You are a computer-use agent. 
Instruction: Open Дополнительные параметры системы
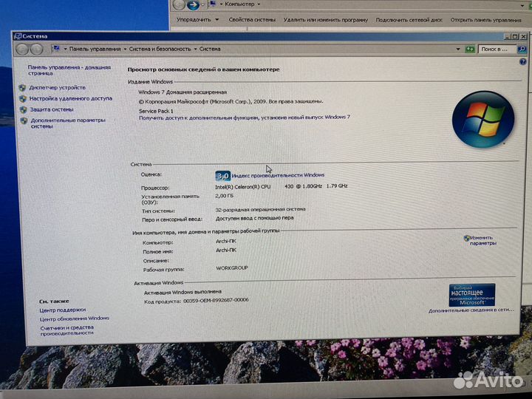(x=68, y=123)
